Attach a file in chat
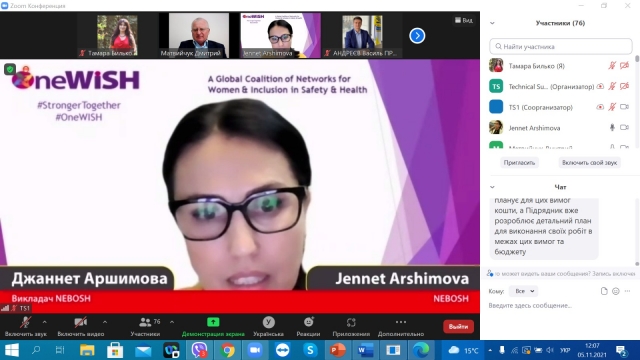Viewport: 640px width, 360px height. point(604,291)
